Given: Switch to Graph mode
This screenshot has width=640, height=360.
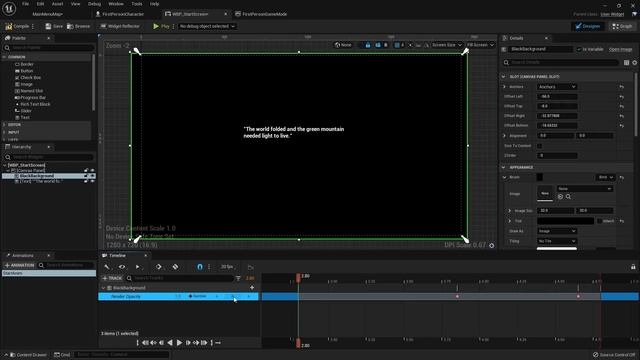Looking at the screenshot, I should pos(622,26).
